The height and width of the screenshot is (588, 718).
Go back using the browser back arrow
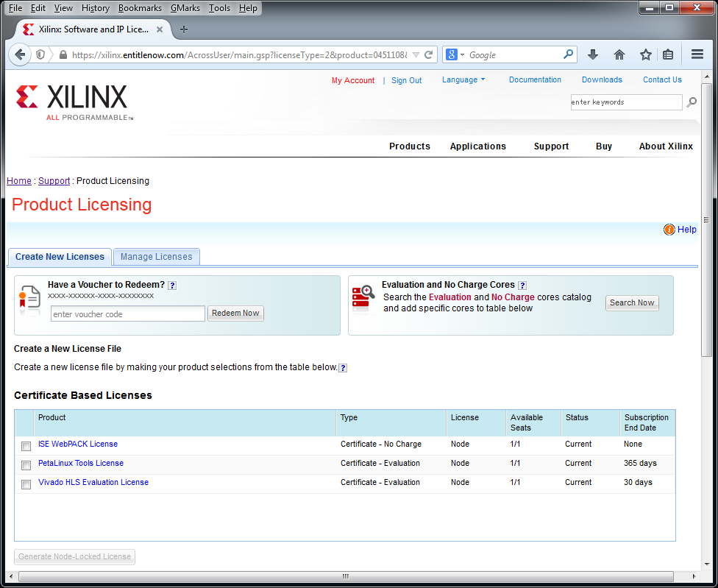(x=20, y=55)
